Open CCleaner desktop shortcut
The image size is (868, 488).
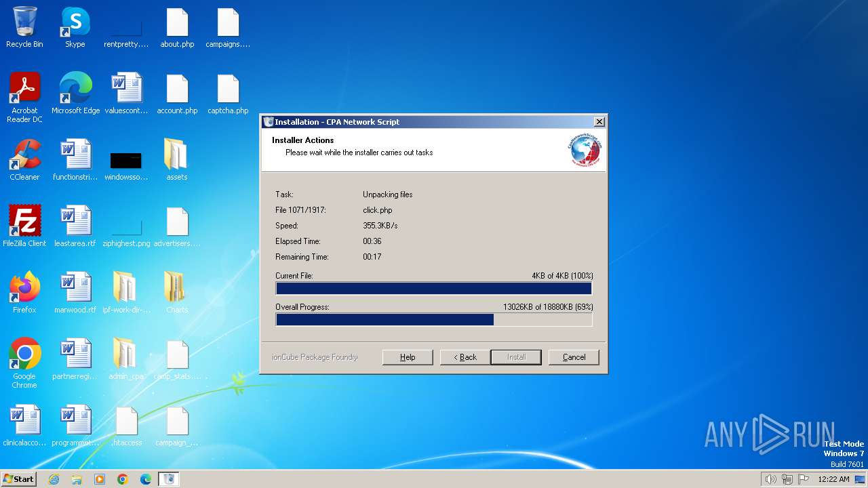click(24, 160)
